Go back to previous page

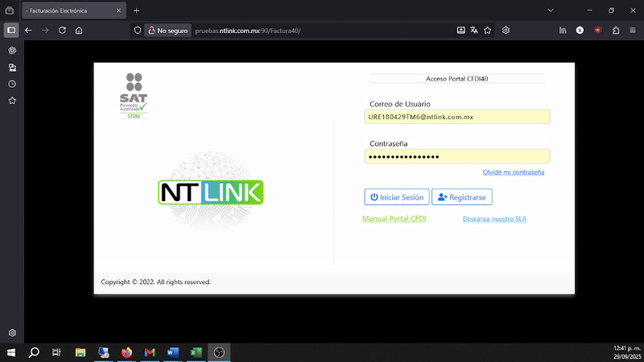28,31
